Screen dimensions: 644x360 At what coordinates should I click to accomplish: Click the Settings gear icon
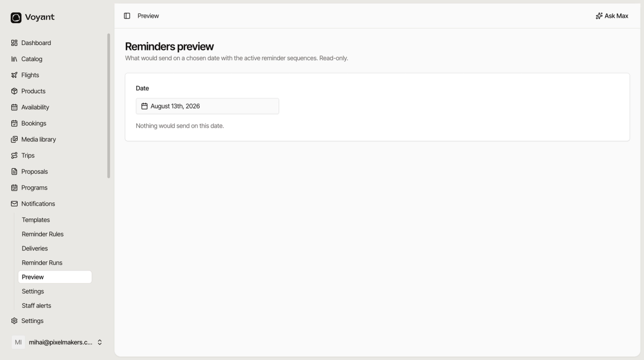[14, 321]
